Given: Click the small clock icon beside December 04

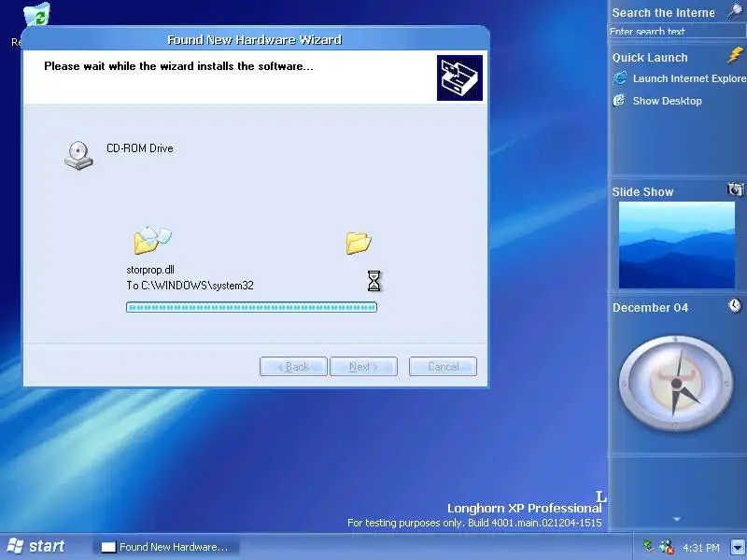Looking at the screenshot, I should [735, 305].
